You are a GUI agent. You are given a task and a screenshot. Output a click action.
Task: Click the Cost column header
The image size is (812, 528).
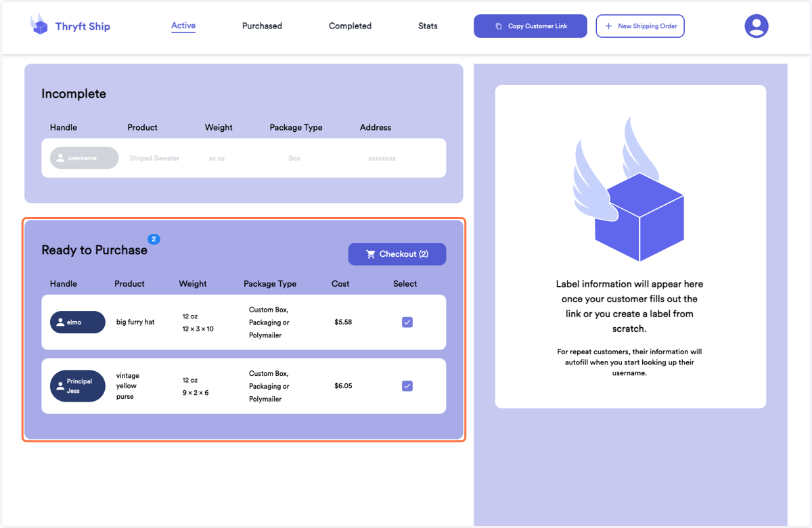tap(340, 284)
